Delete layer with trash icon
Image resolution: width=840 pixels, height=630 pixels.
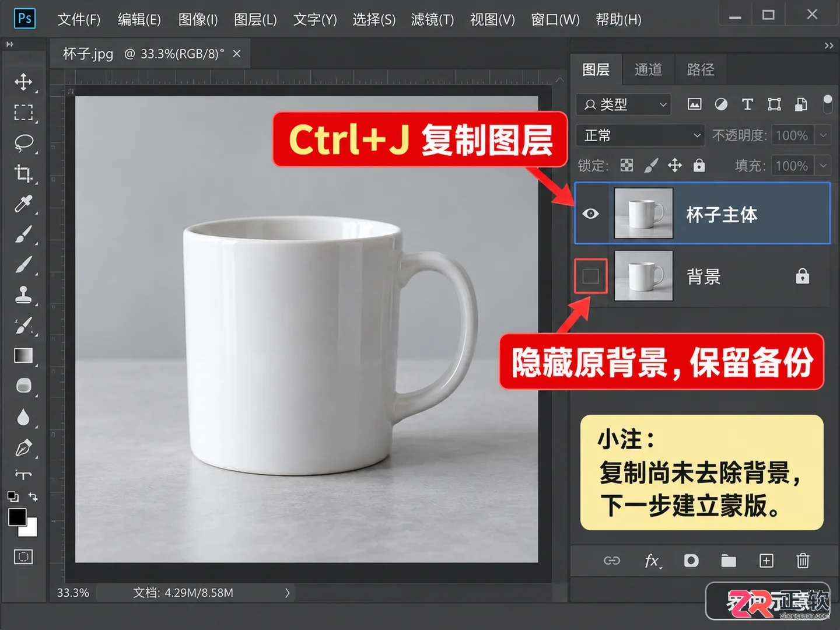point(803,561)
